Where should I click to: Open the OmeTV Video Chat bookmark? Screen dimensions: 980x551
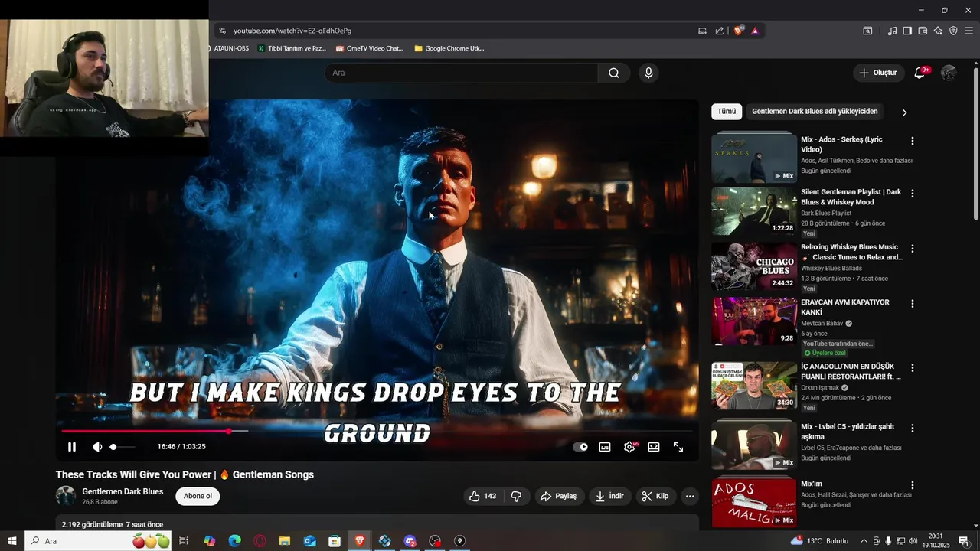[x=369, y=48]
